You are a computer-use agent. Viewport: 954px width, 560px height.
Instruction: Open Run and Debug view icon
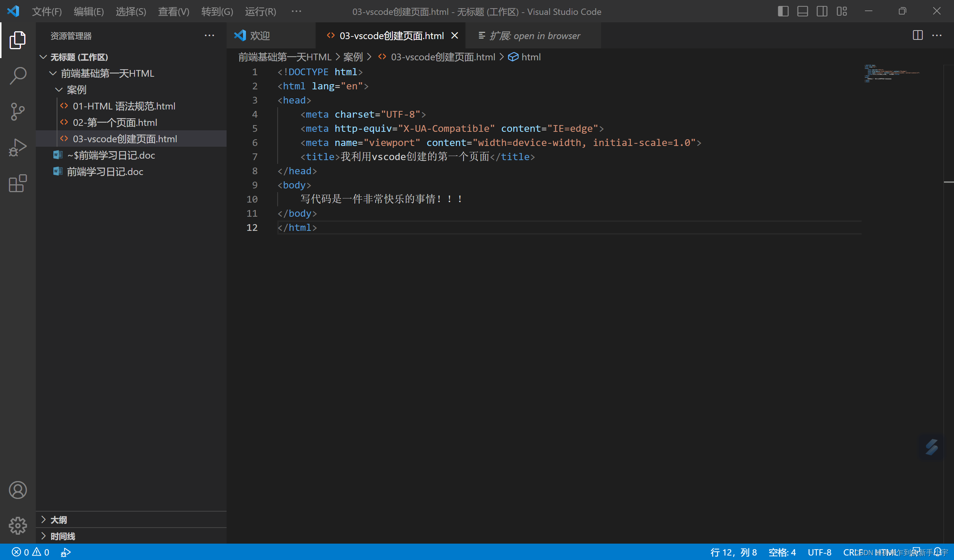pos(18,147)
